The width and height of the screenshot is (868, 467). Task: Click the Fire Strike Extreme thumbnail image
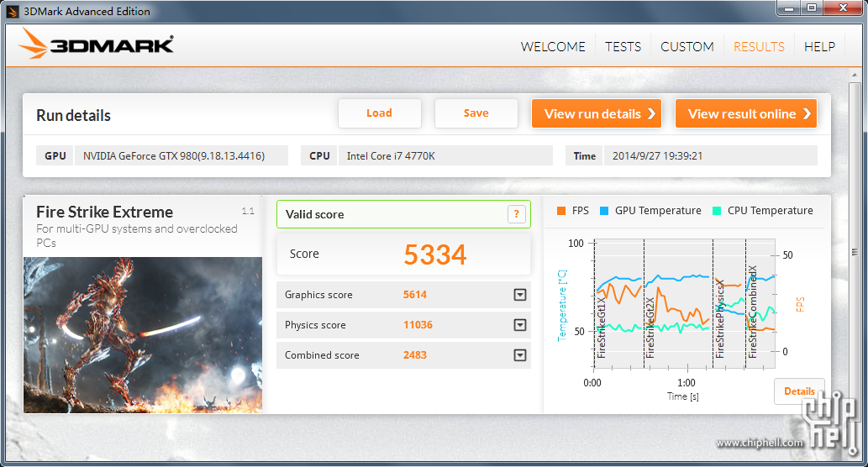click(143, 335)
